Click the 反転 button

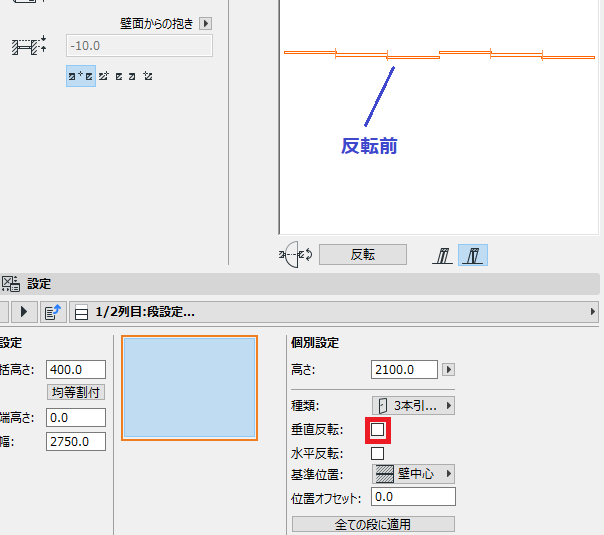point(363,255)
